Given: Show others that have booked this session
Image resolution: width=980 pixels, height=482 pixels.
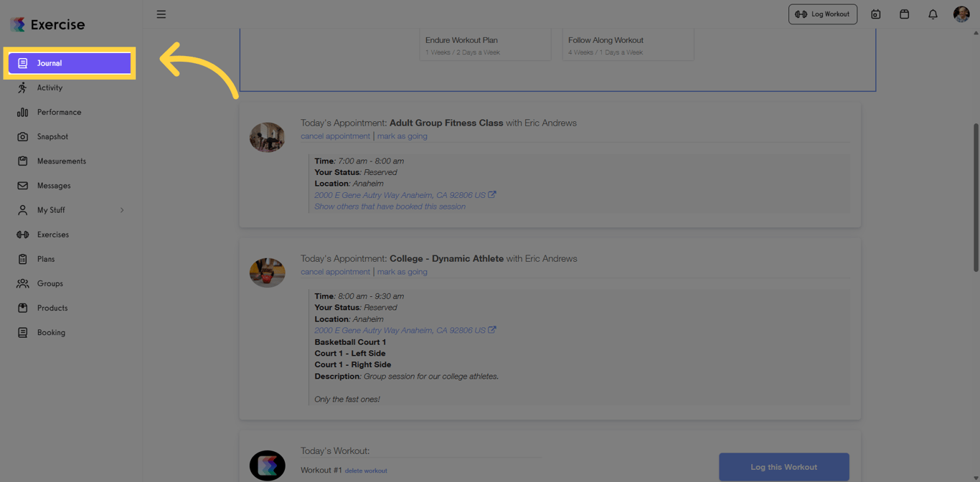Looking at the screenshot, I should click(390, 207).
